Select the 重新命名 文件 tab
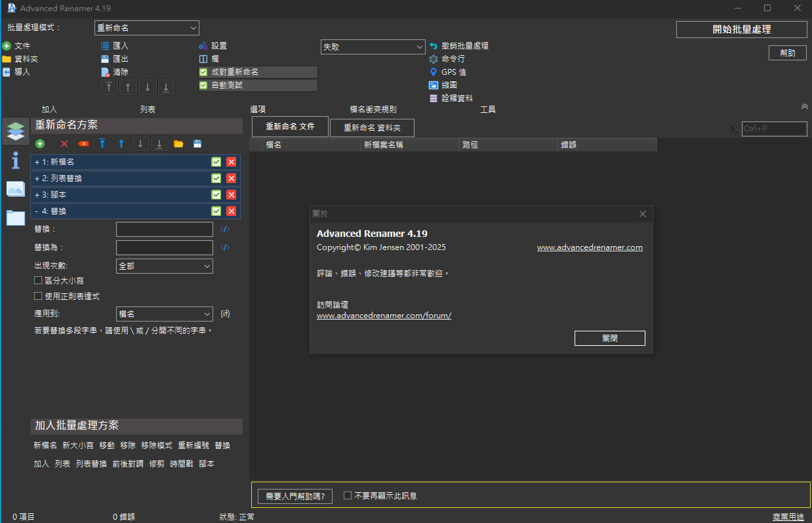This screenshot has height=523, width=812. (x=290, y=127)
